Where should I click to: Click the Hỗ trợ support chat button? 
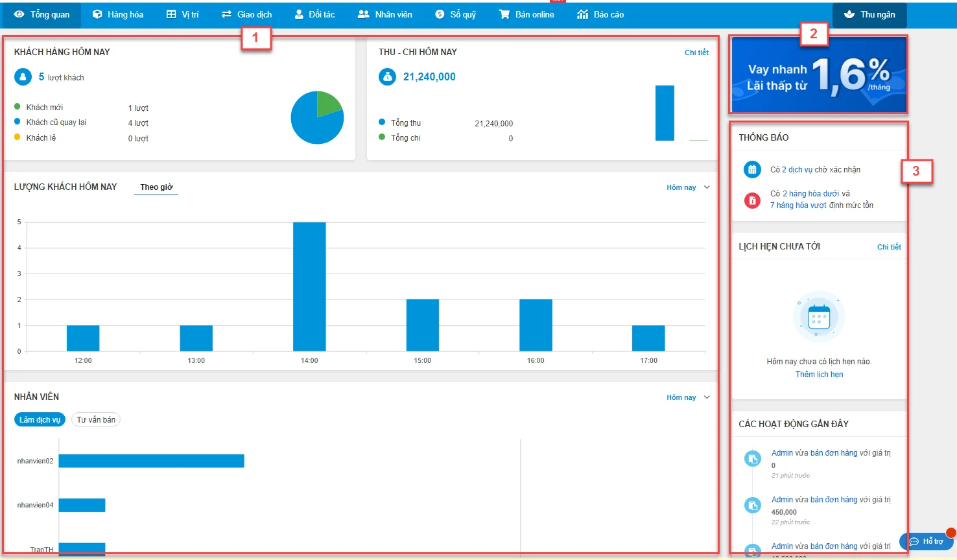927,541
